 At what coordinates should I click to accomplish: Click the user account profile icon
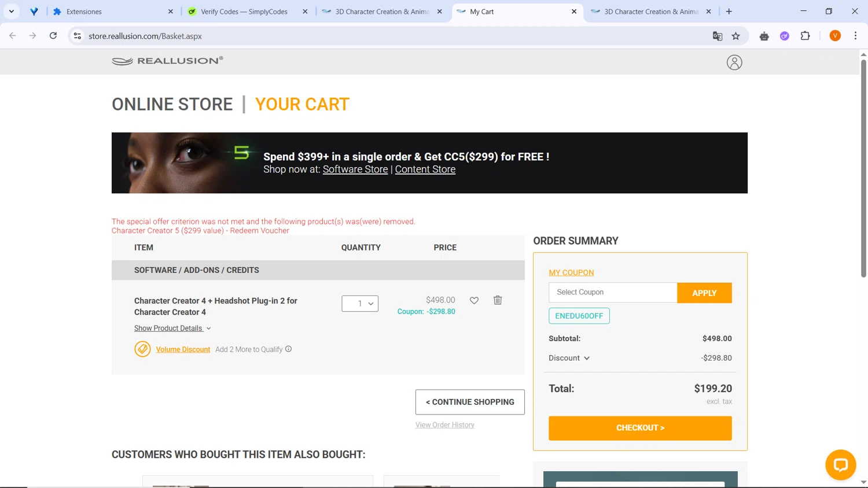click(x=734, y=62)
